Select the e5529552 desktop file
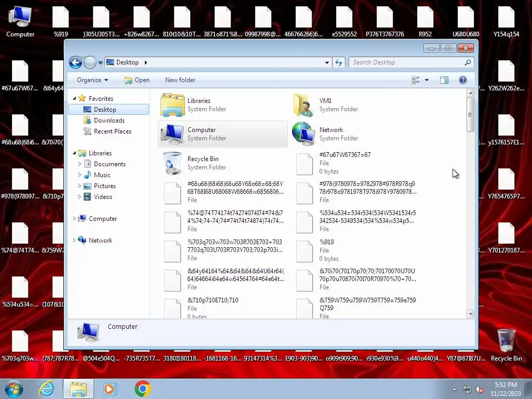The width and height of the screenshot is (532, 399). (x=344, y=21)
